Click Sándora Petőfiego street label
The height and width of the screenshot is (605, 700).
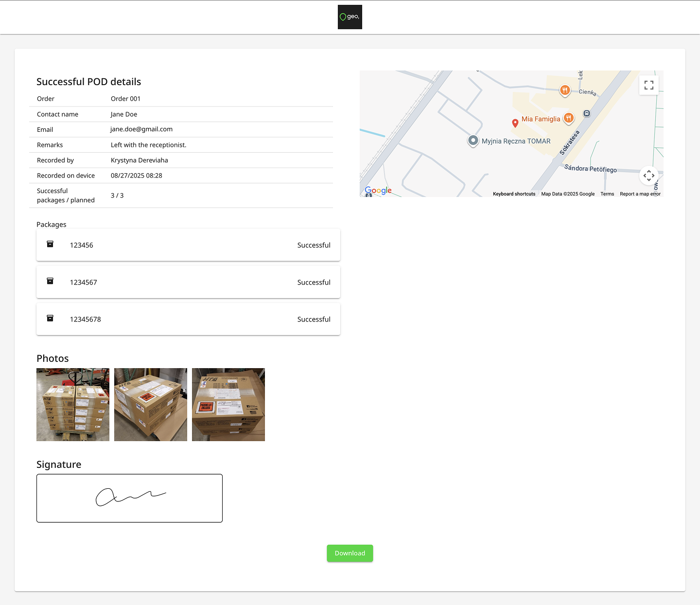(x=591, y=168)
